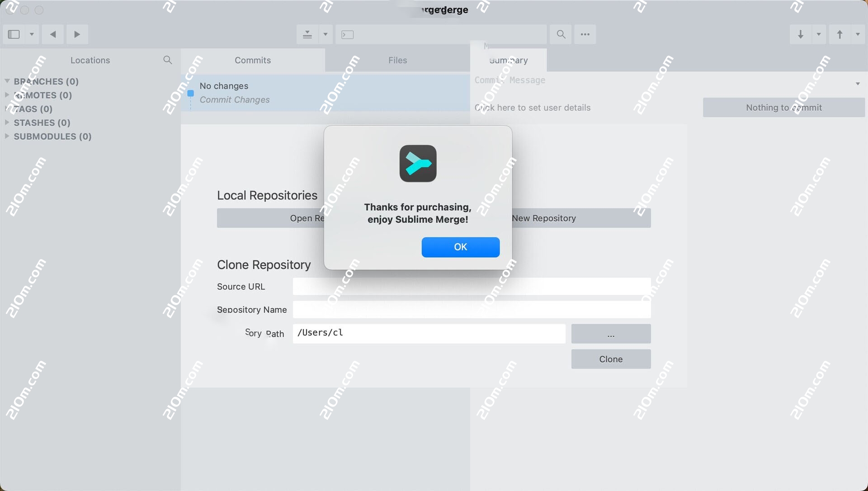868x491 pixels.
Task: Click the Source URL input field
Action: [472, 286]
